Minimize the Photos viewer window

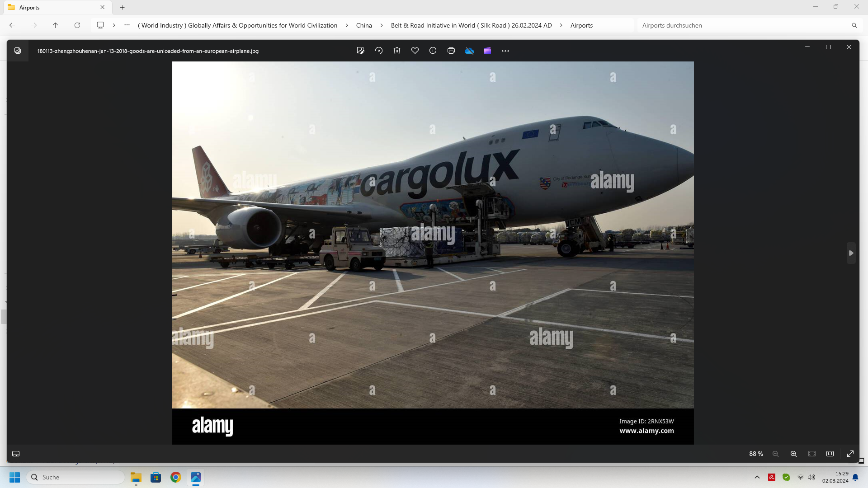[x=807, y=47]
